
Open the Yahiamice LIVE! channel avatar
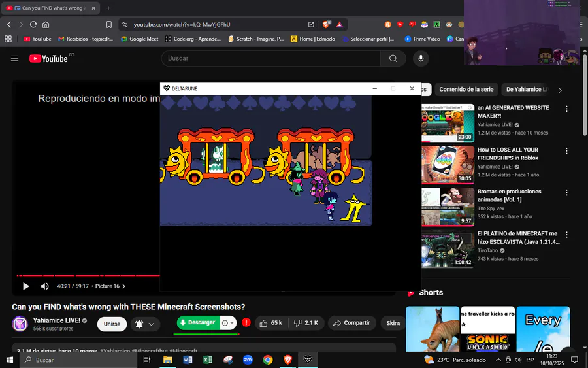[20, 324]
